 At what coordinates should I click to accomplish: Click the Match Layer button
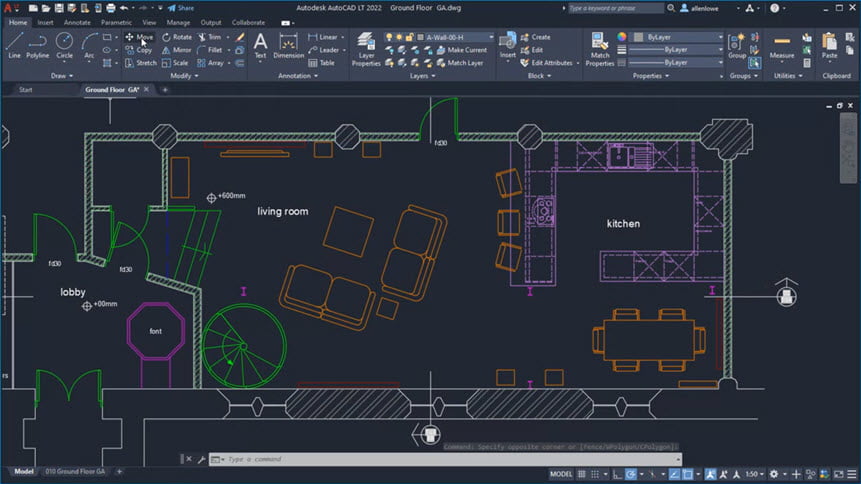coord(460,63)
